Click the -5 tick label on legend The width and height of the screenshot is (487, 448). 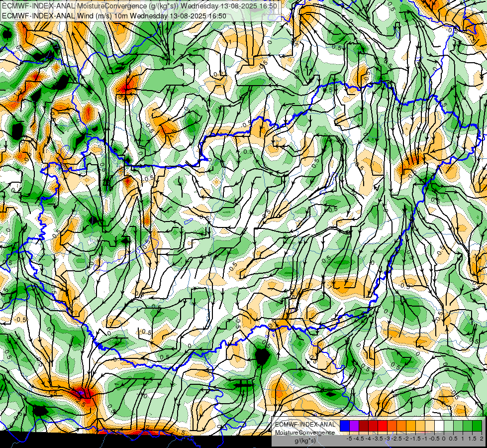tap(349, 439)
